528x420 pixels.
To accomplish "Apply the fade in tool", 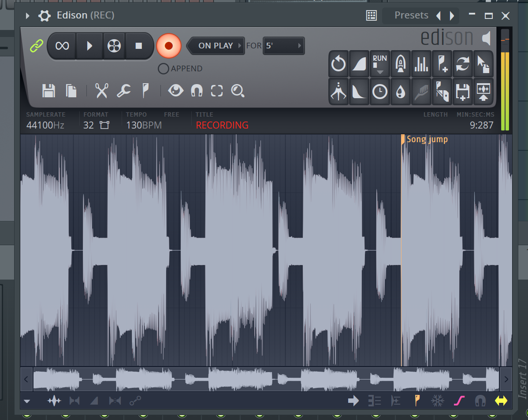I will pyautogui.click(x=359, y=64).
